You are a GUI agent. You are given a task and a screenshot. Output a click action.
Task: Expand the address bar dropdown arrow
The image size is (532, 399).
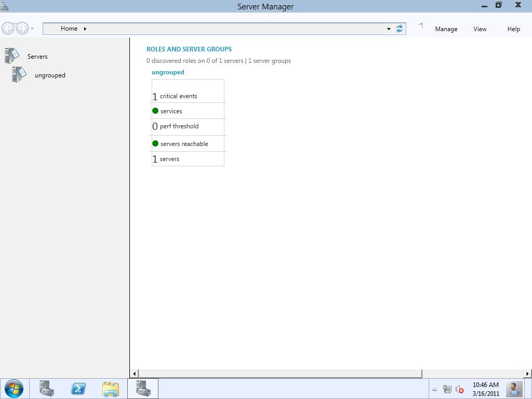[x=389, y=29]
